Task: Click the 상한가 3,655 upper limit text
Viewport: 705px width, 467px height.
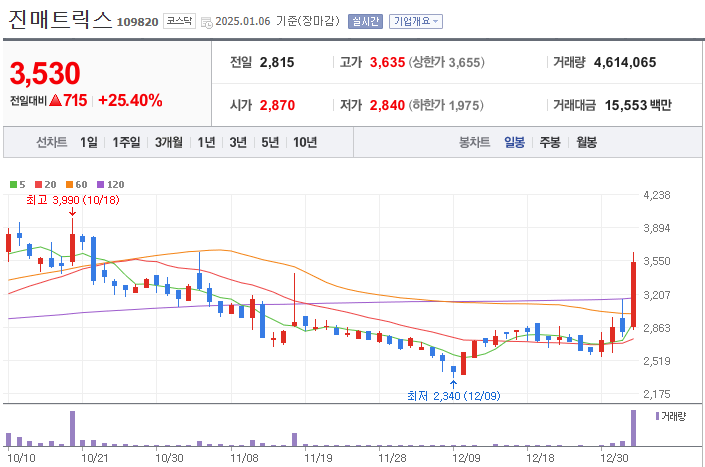Action: [446, 62]
